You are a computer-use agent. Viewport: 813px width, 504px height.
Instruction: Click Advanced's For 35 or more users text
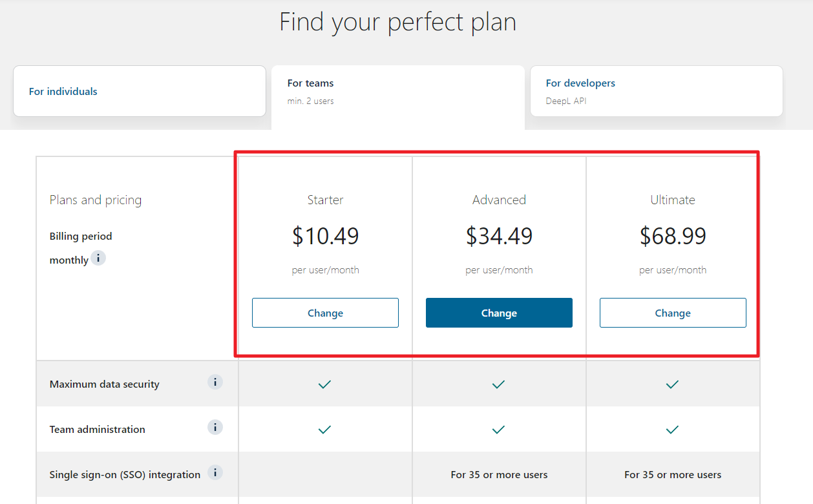tap(499, 475)
